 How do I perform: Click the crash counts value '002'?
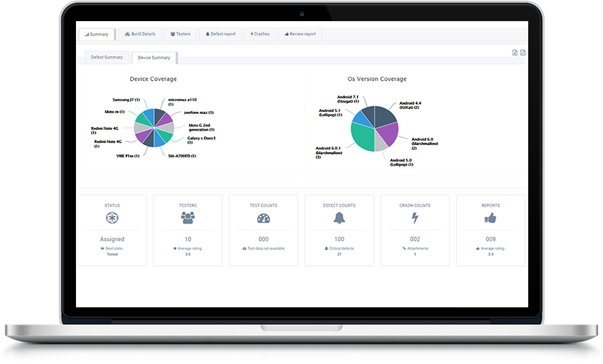[415, 239]
